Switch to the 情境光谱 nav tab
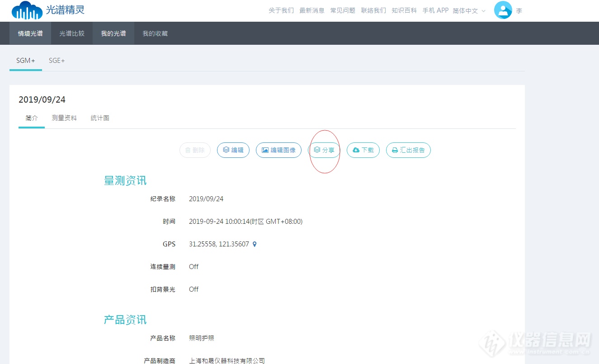Image resolution: width=599 pixels, height=364 pixels. [x=30, y=33]
